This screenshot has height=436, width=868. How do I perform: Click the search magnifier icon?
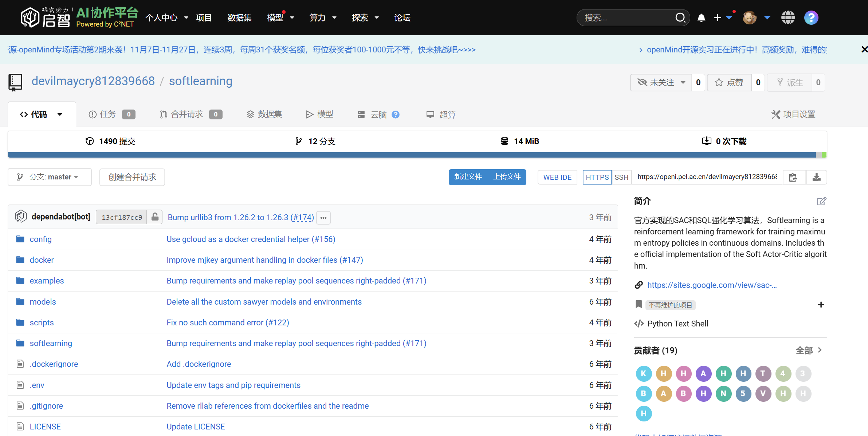click(680, 17)
